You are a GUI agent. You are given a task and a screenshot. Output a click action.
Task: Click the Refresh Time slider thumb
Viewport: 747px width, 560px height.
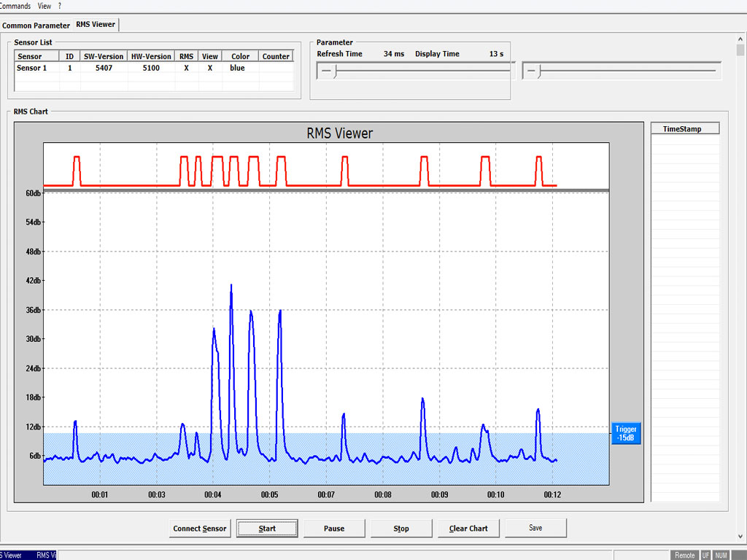point(336,71)
